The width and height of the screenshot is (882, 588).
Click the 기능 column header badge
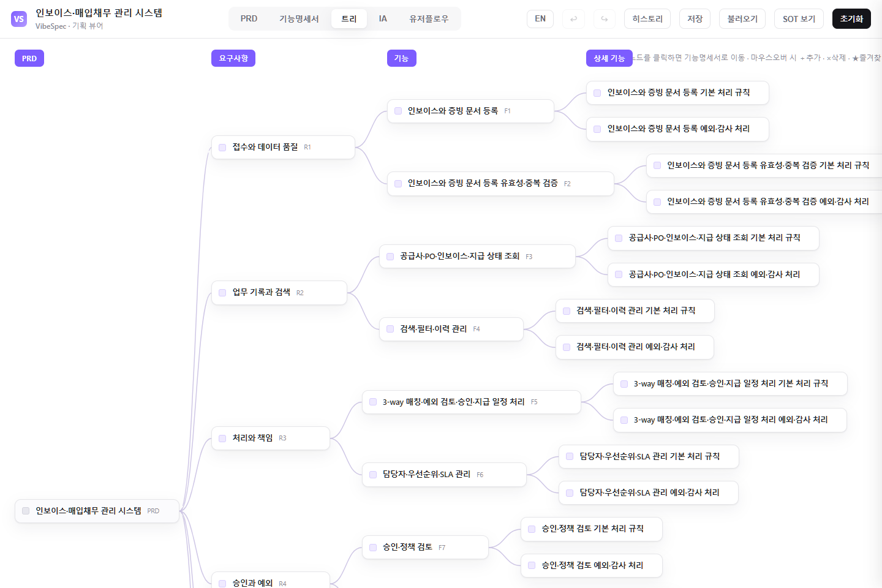(x=401, y=59)
